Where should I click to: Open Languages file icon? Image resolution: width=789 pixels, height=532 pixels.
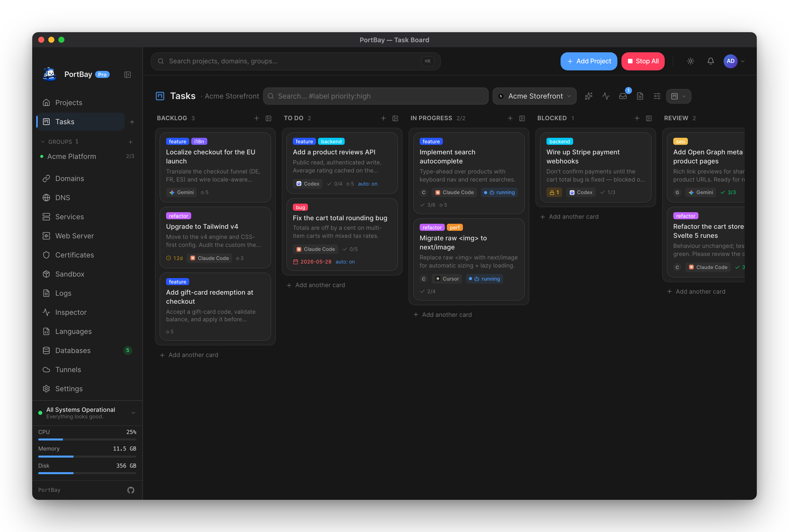47,331
